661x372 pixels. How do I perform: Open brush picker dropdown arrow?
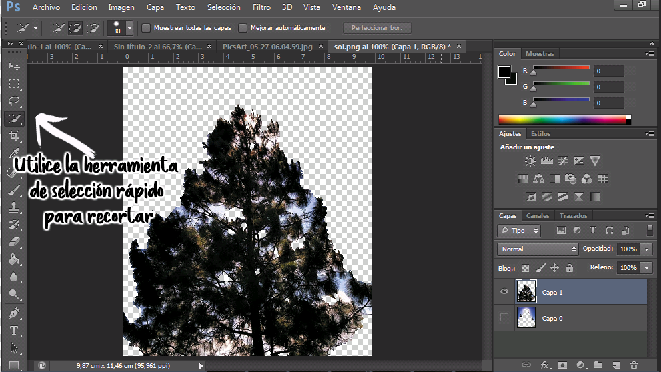pos(129,28)
